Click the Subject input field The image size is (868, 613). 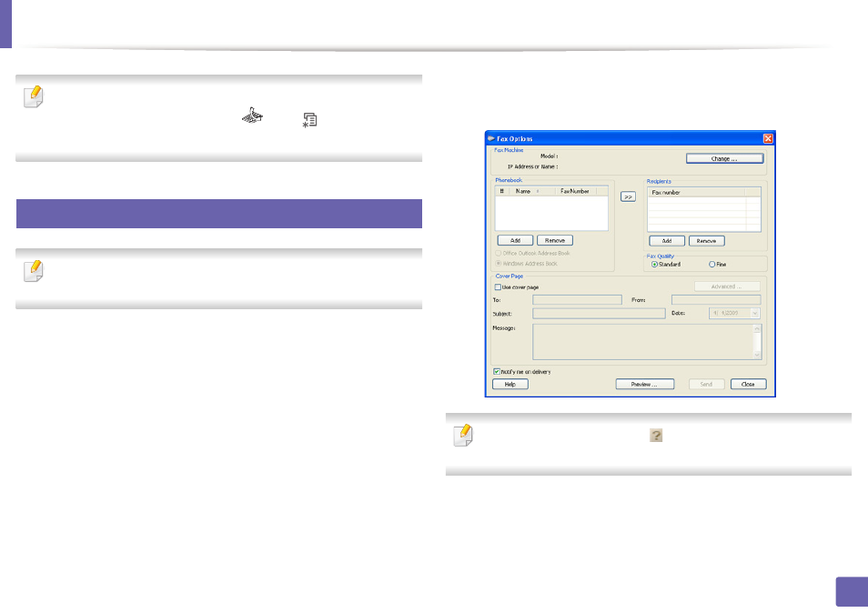pyautogui.click(x=599, y=314)
